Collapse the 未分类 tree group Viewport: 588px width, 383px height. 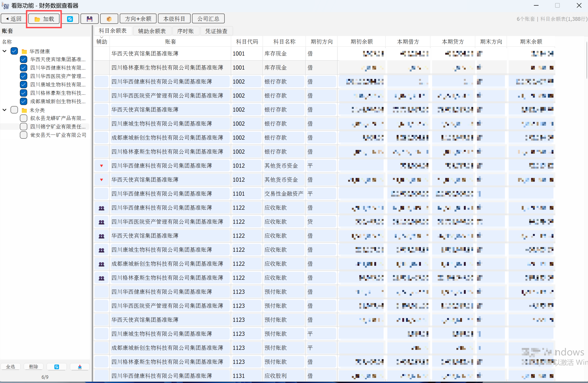click(x=4, y=110)
